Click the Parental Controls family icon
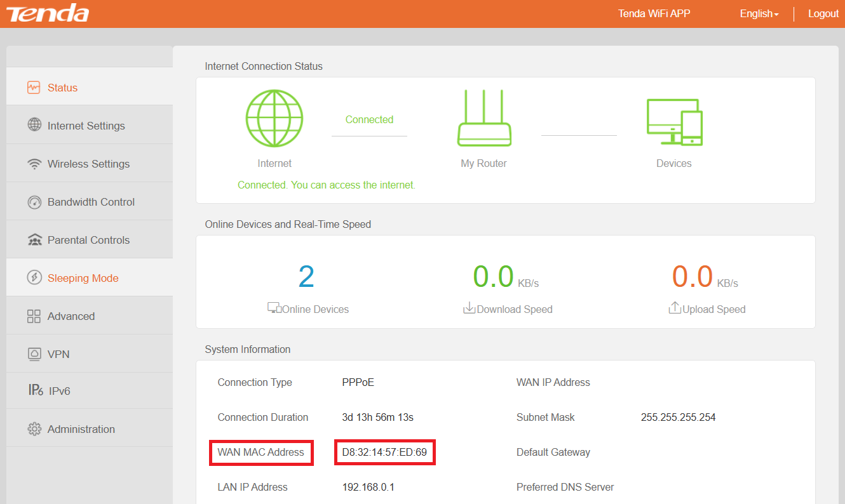Viewport: 845px width, 504px height. click(x=34, y=240)
